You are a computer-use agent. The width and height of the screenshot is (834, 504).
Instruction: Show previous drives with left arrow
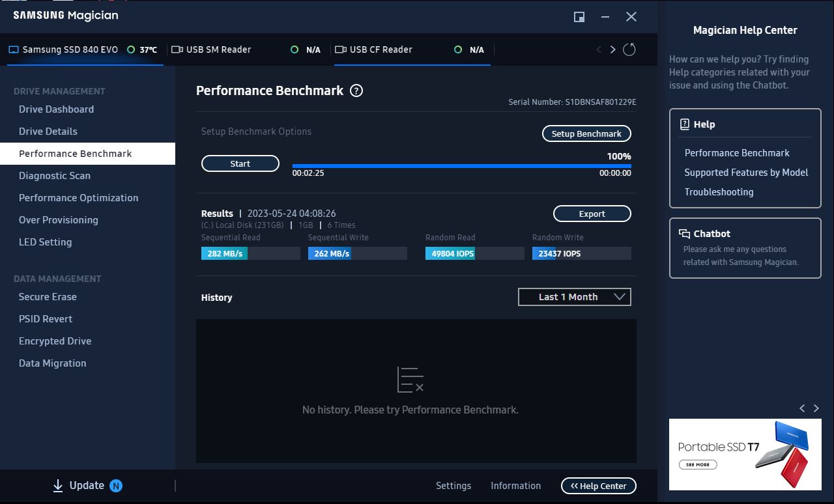pyautogui.click(x=599, y=49)
